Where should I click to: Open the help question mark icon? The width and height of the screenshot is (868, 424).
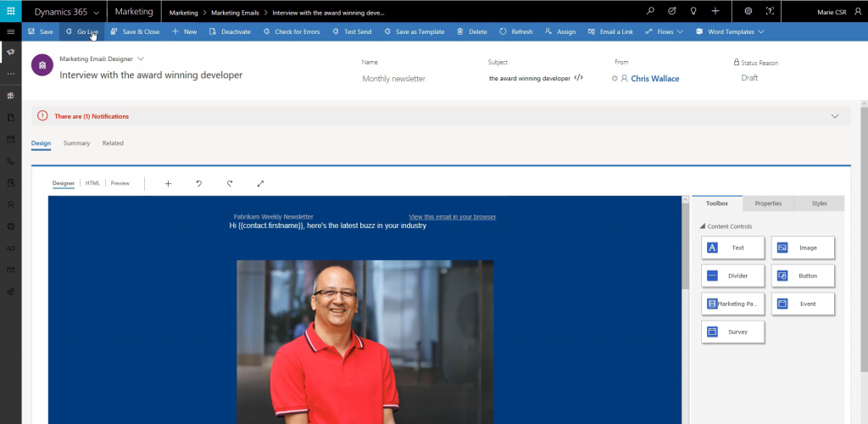770,11
